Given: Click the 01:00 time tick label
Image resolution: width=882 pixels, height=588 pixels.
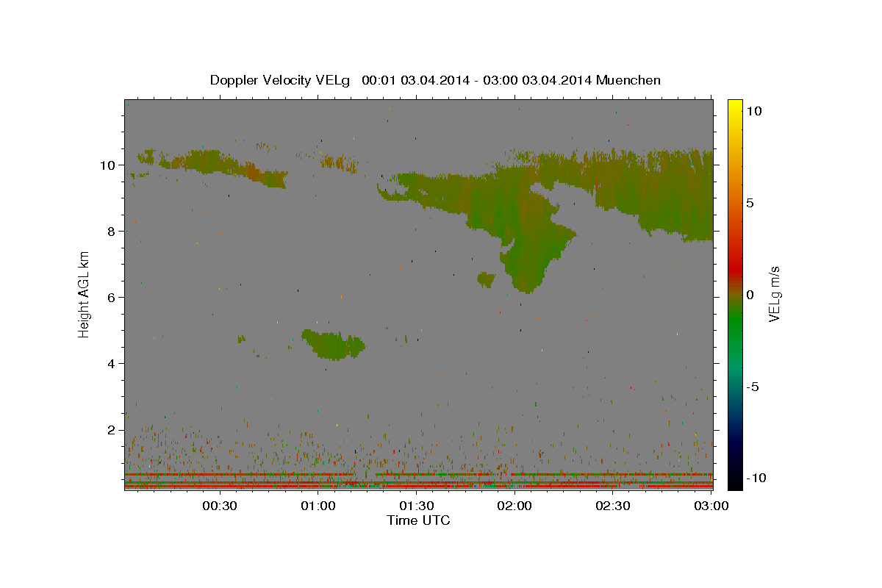Looking at the screenshot, I should pos(318,506).
